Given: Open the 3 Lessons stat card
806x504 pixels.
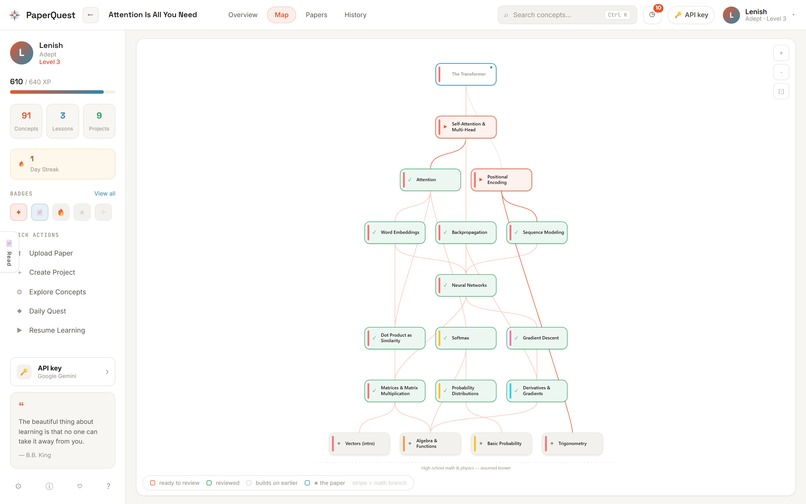Looking at the screenshot, I should [63, 121].
